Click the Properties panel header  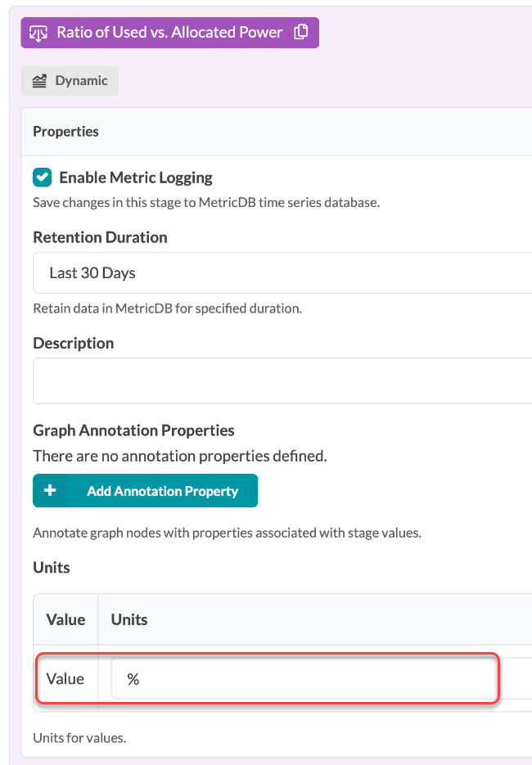65,132
